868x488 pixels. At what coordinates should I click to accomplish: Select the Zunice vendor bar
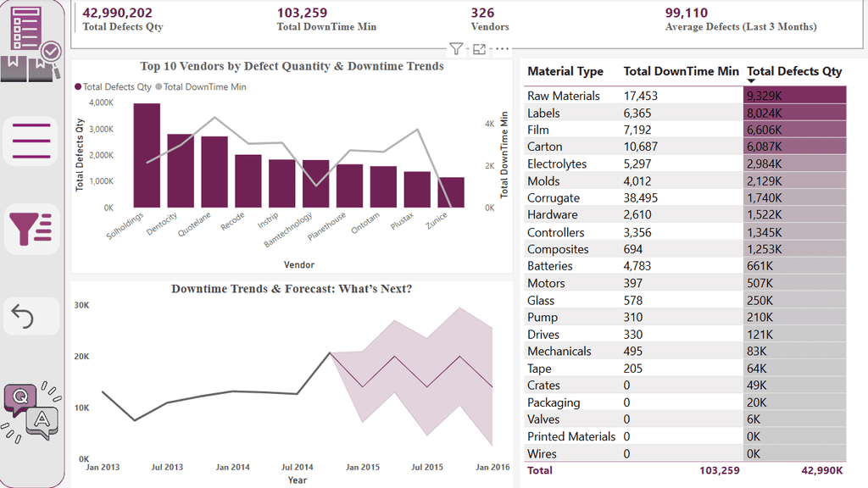451,192
